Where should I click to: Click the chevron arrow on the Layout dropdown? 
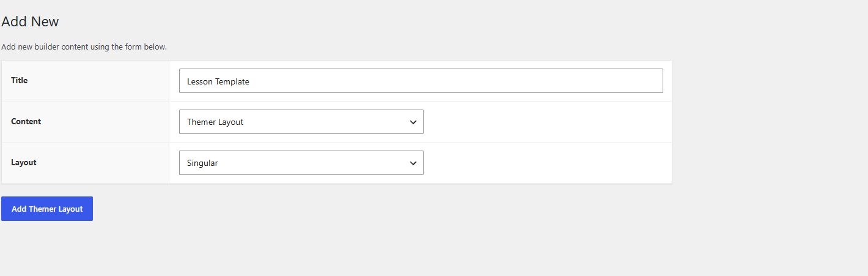click(413, 163)
